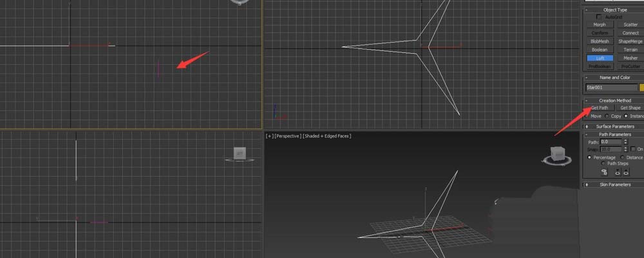Select the Path Steps radio button
The width and height of the screenshot is (644, 258).
point(603,163)
